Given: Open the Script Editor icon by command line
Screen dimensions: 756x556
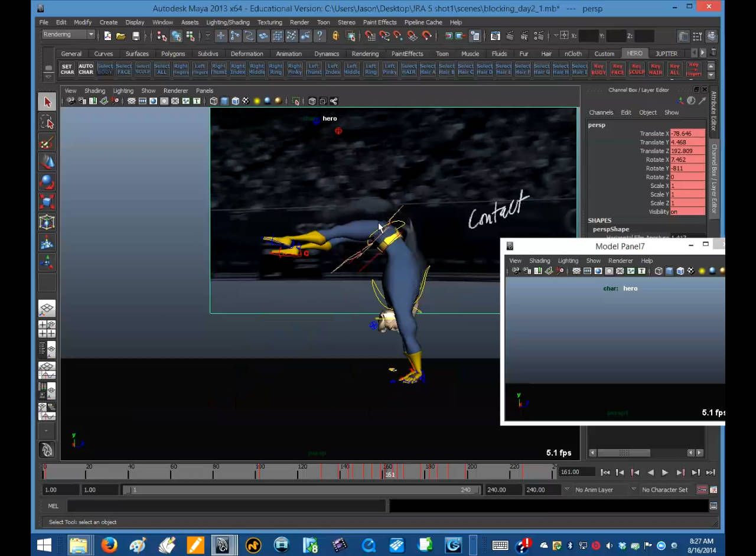Looking at the screenshot, I should 713,506.
